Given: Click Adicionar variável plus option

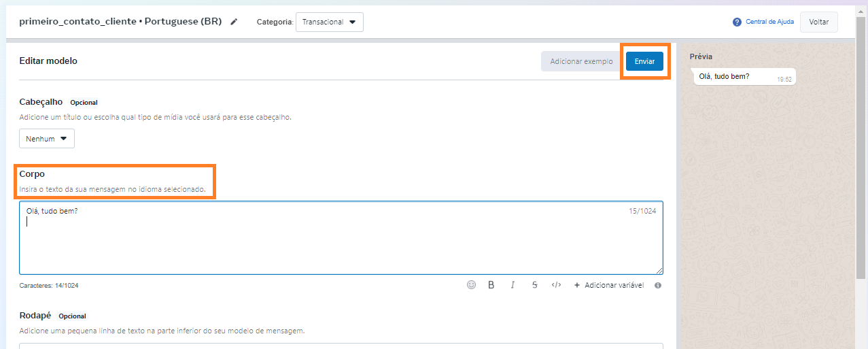Looking at the screenshot, I should tap(608, 285).
